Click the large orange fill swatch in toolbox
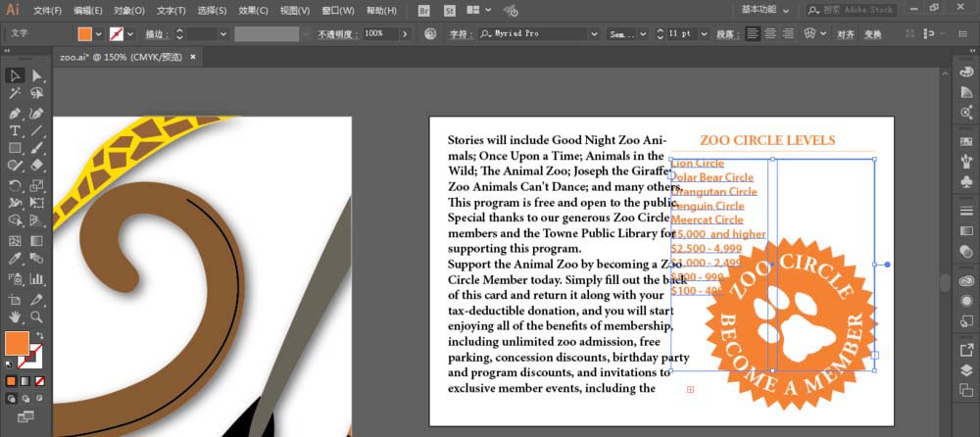The height and width of the screenshot is (437, 980). pos(17,343)
